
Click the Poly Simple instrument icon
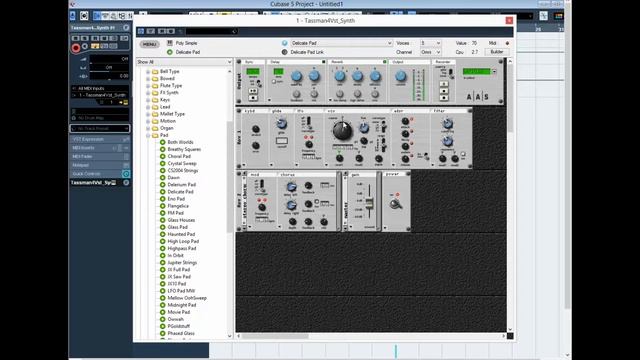click(x=170, y=43)
